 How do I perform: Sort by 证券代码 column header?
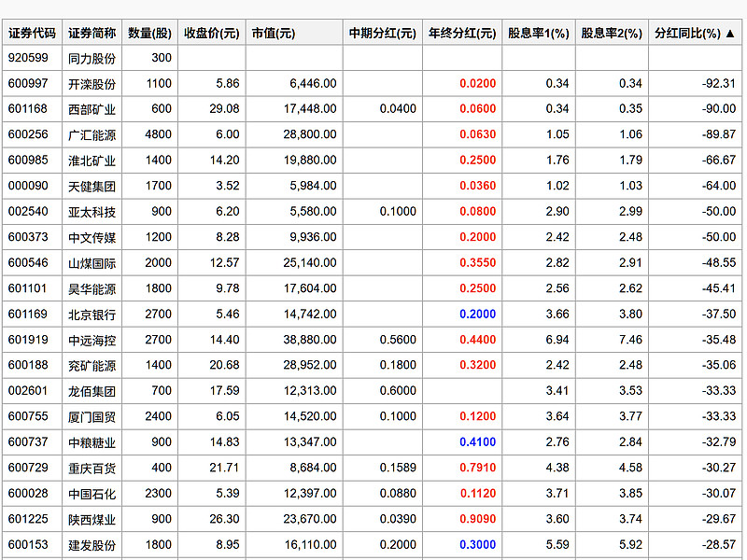coord(32,33)
